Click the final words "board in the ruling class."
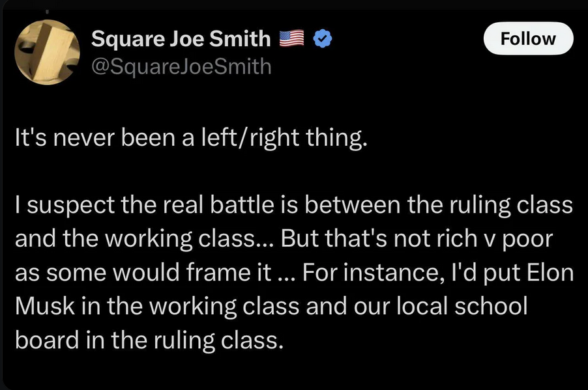This screenshot has height=390, width=588. click(149, 340)
